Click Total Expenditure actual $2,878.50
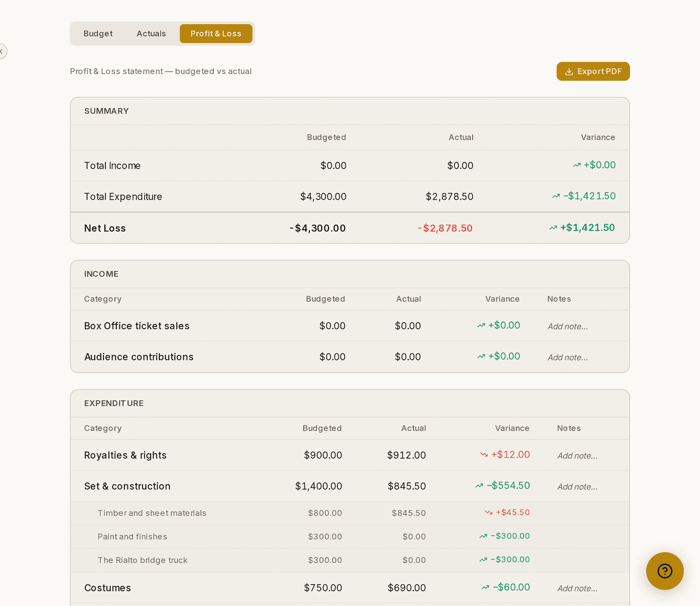 pos(449,197)
